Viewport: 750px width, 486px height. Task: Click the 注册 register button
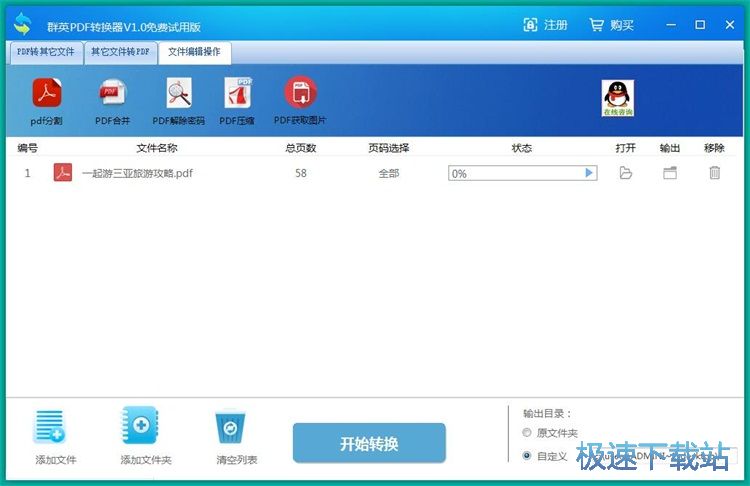click(546, 25)
